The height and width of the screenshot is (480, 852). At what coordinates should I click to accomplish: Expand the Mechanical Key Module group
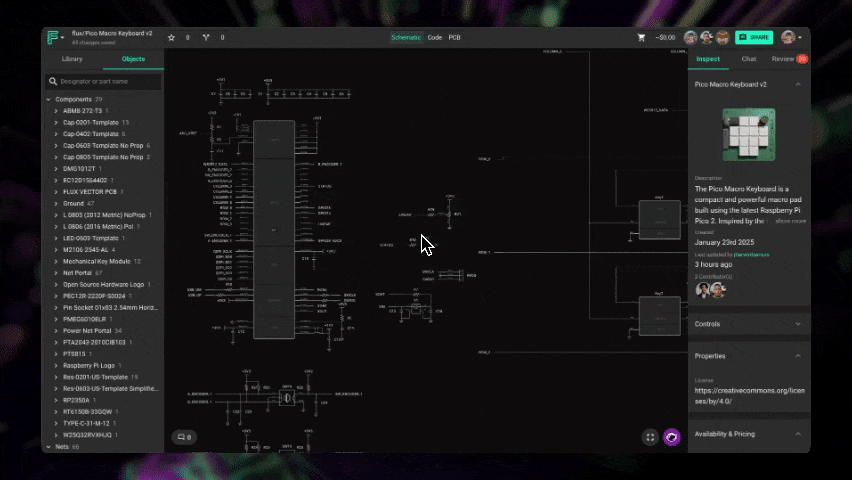(56, 261)
